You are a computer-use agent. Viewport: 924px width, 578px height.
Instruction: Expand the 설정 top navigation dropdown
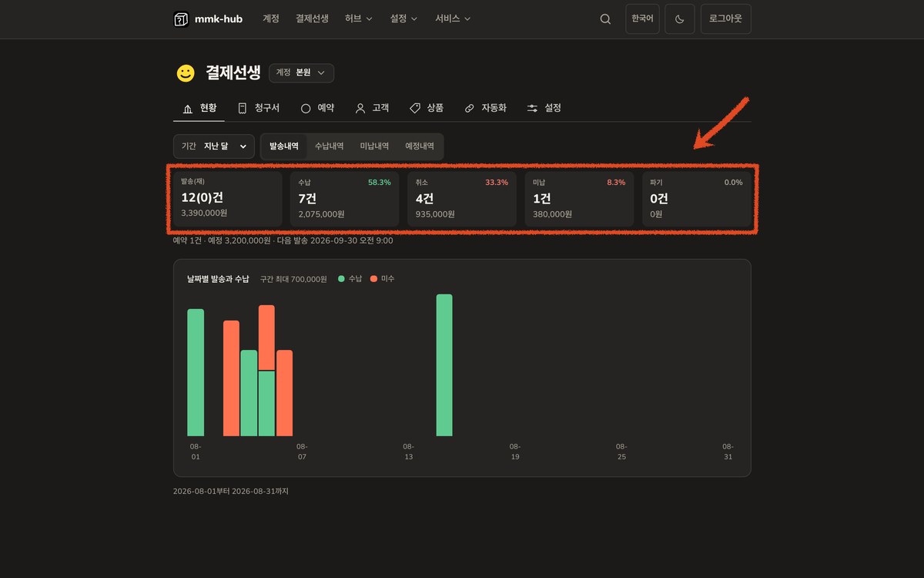pos(403,18)
